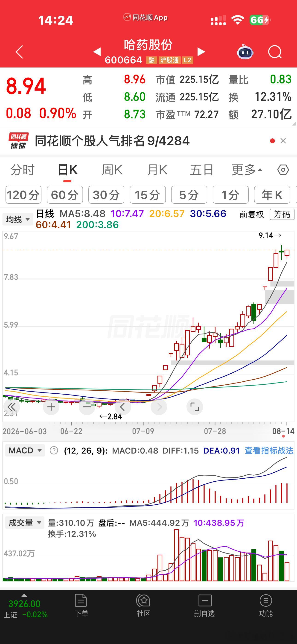Viewport: 297px width, 644px height.
Task: Open stock search magnifier icon
Action: [x=275, y=52]
